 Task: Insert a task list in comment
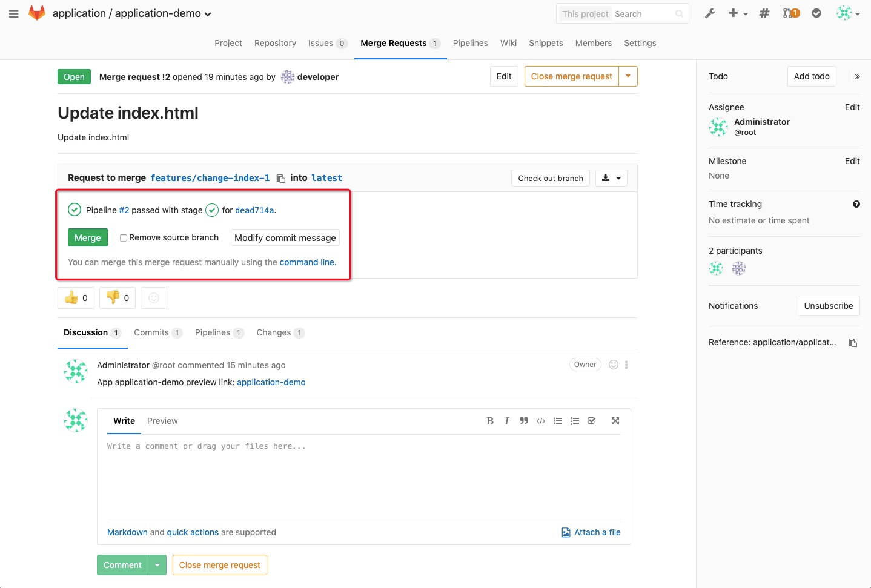click(x=592, y=421)
